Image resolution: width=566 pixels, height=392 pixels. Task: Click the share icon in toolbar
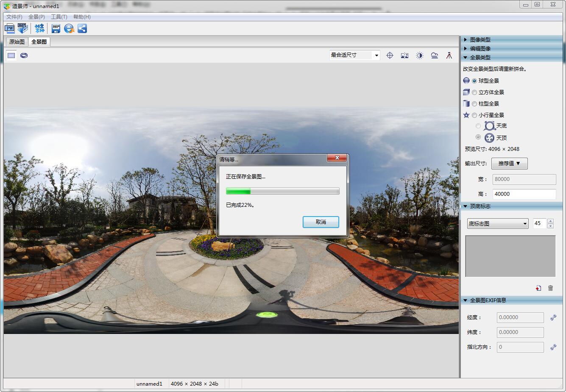click(x=82, y=28)
